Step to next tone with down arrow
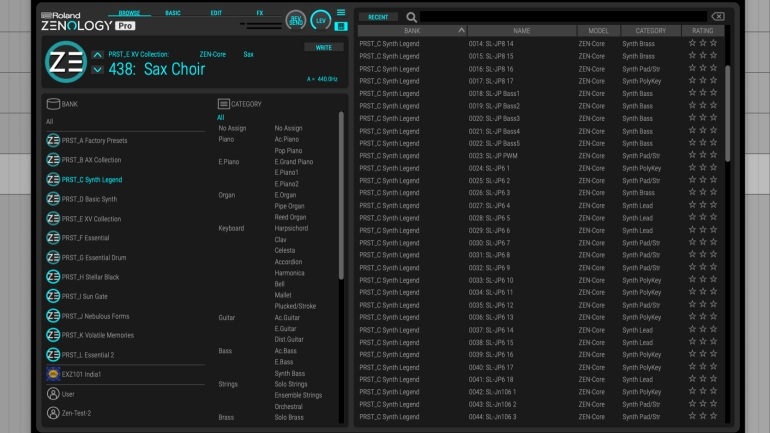 (x=97, y=69)
